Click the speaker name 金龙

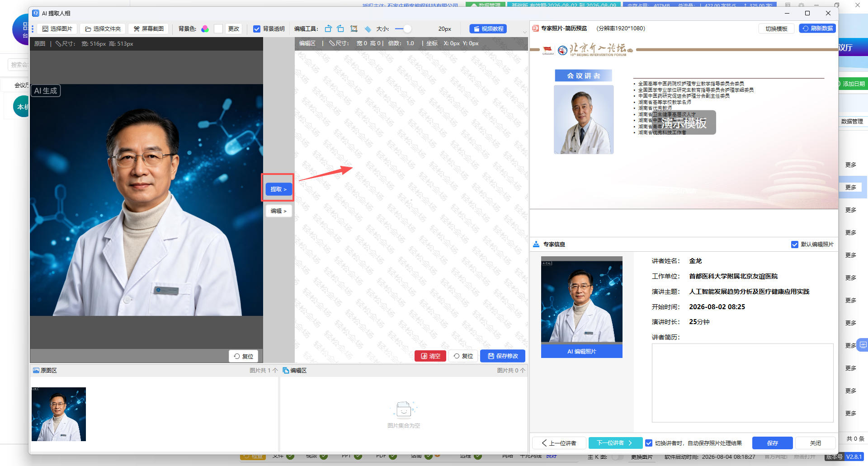tap(695, 261)
